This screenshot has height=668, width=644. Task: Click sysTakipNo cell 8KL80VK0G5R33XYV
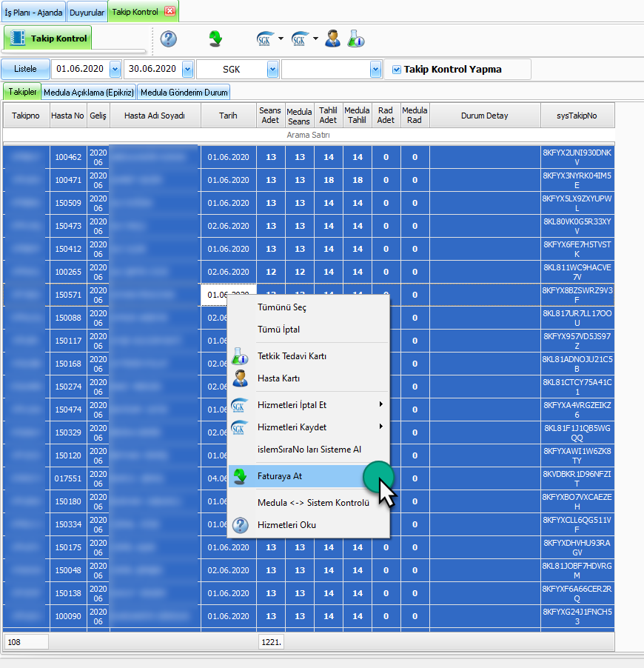point(577,226)
